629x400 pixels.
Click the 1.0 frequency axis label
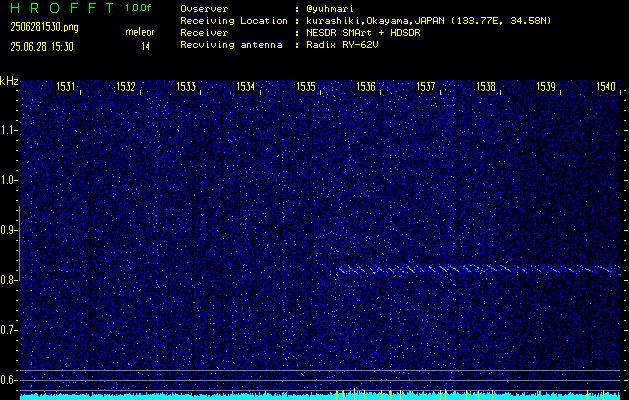pos(7,181)
